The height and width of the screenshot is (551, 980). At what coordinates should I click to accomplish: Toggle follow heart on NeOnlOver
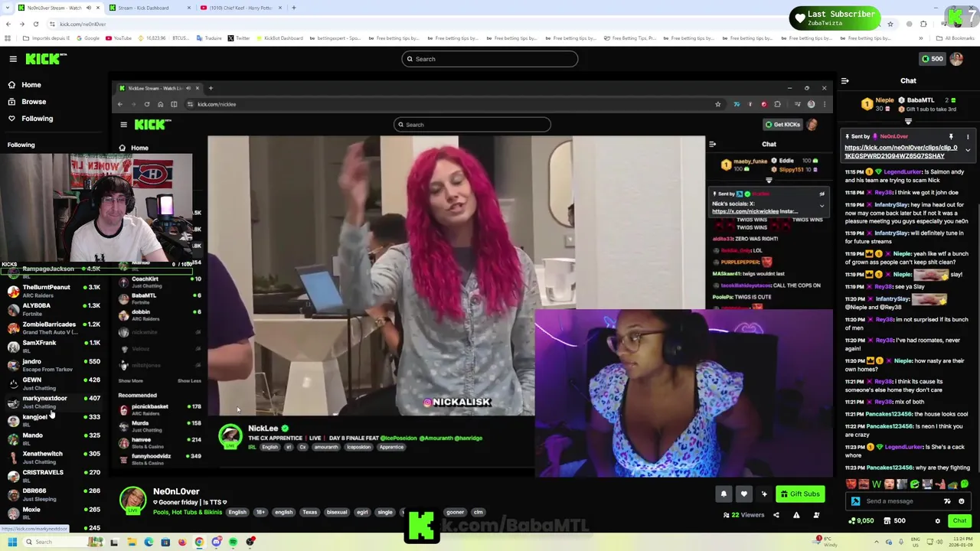point(743,494)
